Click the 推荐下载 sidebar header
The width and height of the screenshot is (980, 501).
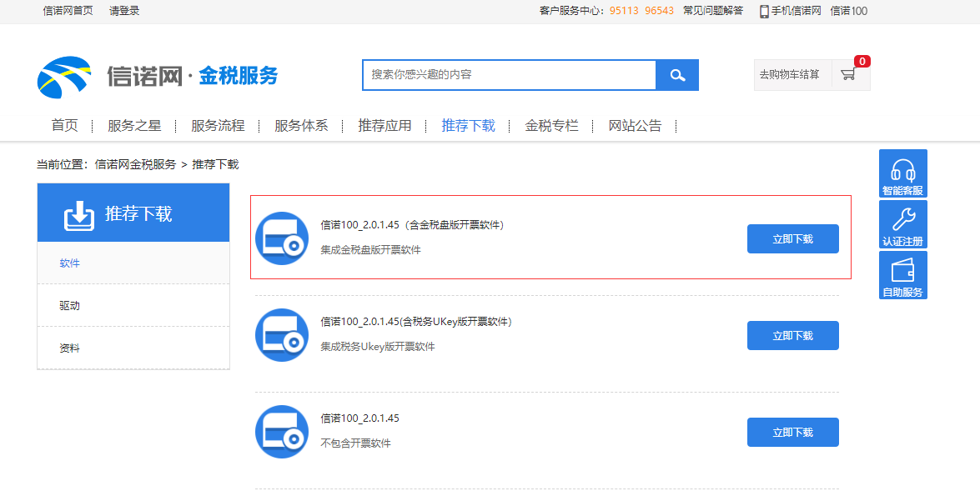click(x=133, y=213)
